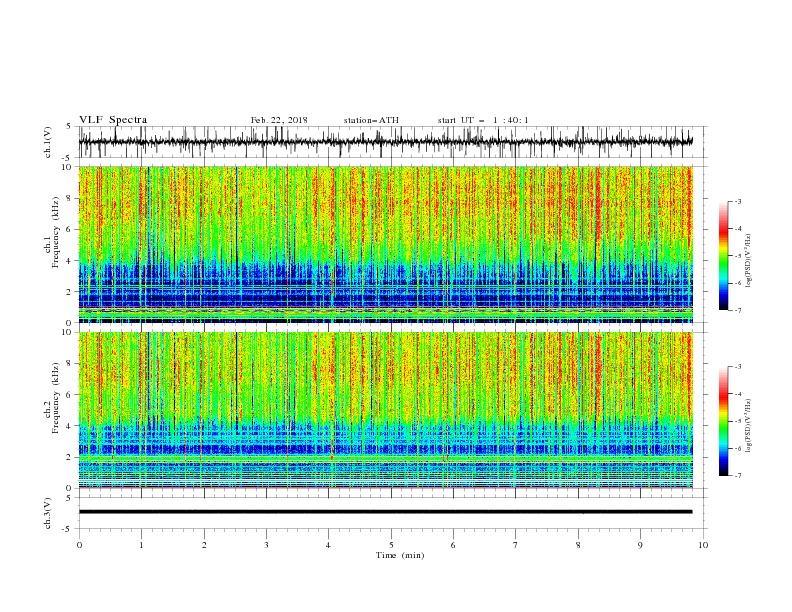Click the '4' kHz tick on ch.1 frequency axis
This screenshot has height=612, width=792.
click(x=70, y=261)
